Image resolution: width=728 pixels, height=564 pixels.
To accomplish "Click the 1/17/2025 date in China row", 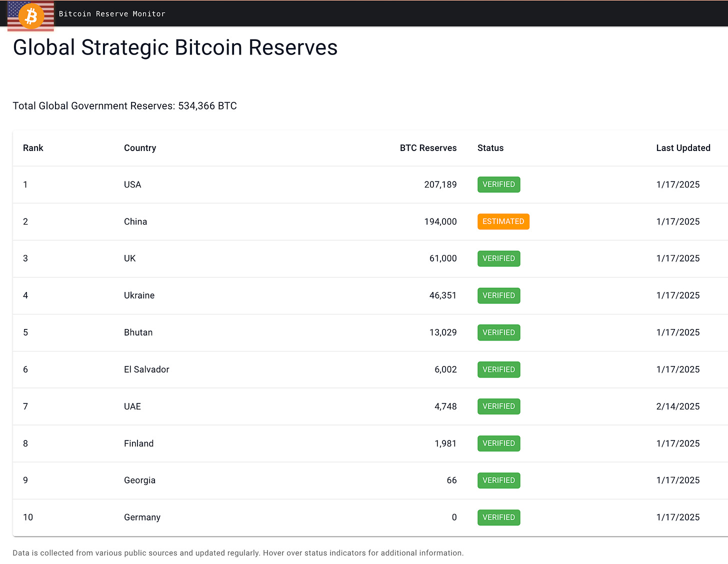I will point(678,221).
